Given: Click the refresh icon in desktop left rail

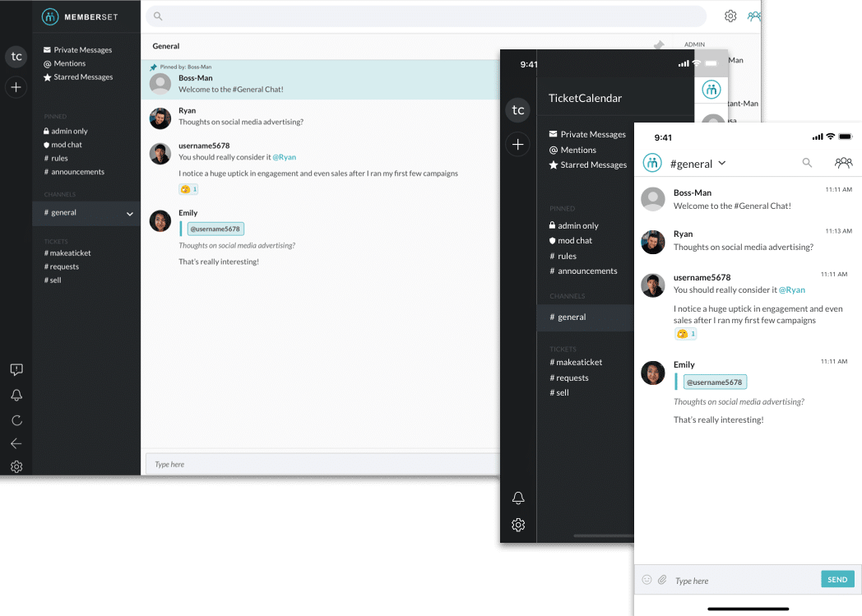Looking at the screenshot, I should click(x=16, y=420).
